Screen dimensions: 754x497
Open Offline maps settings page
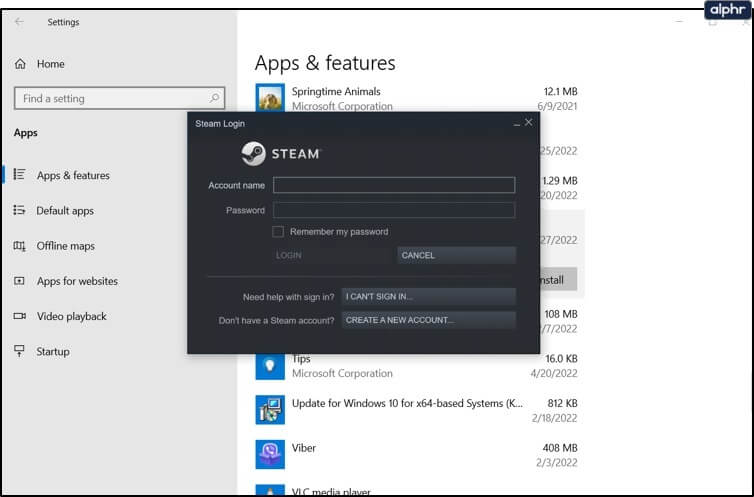[65, 246]
